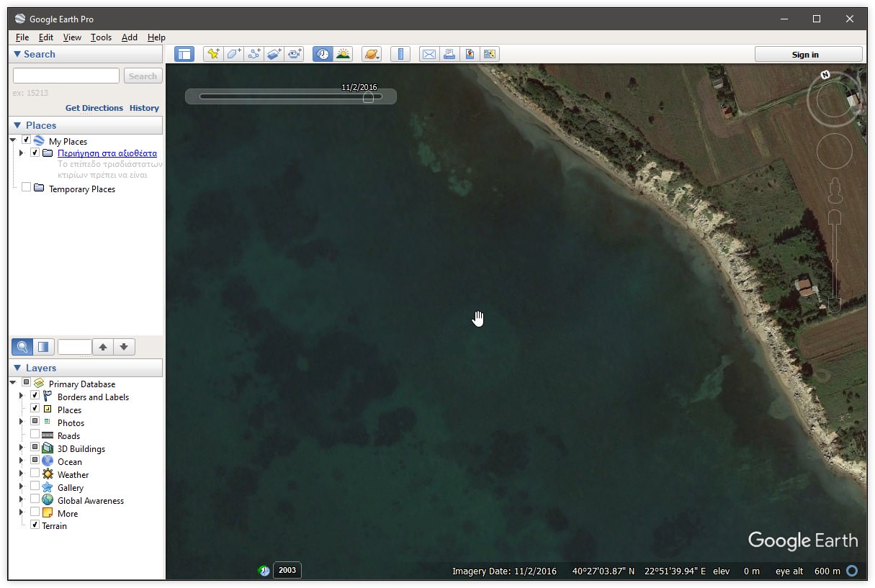This screenshot has width=875, height=588.
Task: Click the opacity panel icon below Places
Action: [x=43, y=347]
